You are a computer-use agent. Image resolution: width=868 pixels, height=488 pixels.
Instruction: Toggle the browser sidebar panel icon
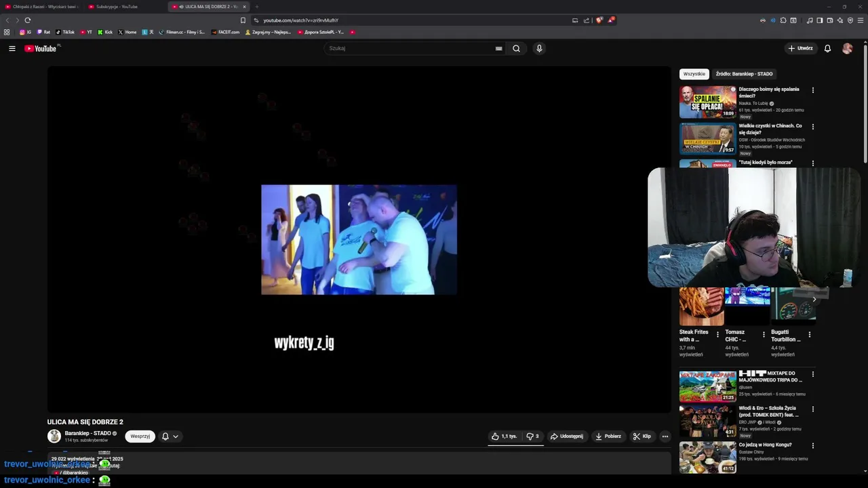pos(819,20)
